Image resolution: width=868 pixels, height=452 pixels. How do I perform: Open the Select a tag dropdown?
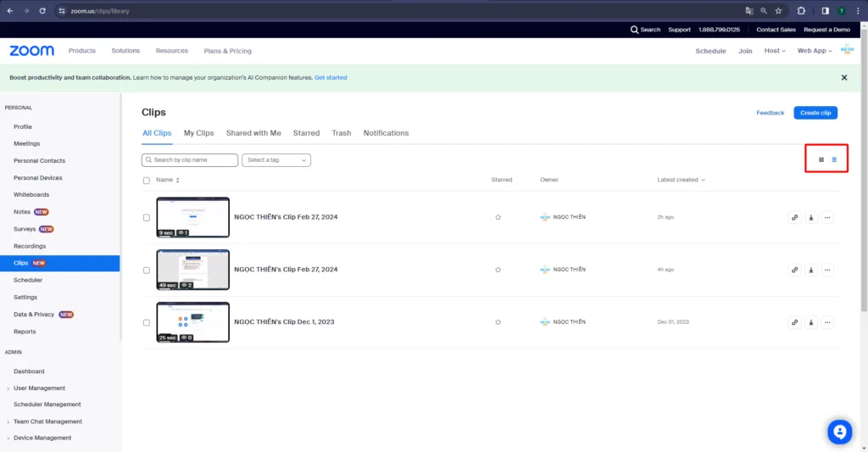276,159
